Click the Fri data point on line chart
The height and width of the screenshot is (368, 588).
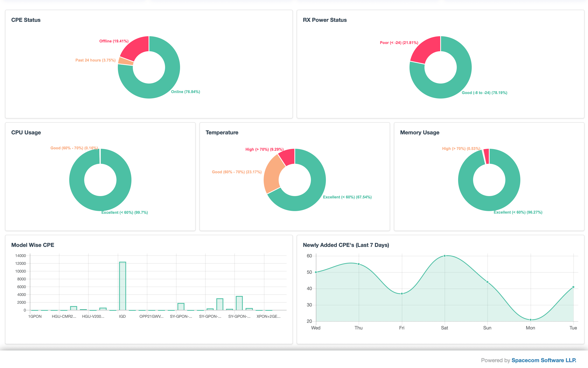pyautogui.click(x=402, y=294)
